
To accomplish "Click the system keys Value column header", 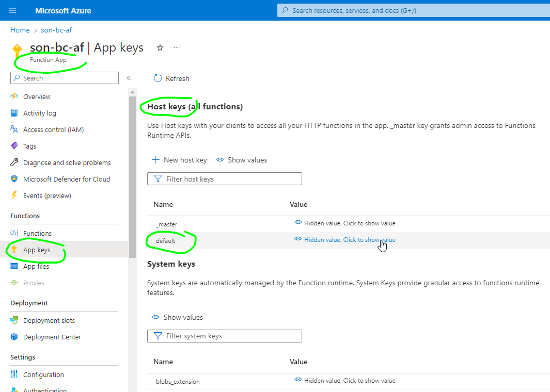I will click(298, 362).
